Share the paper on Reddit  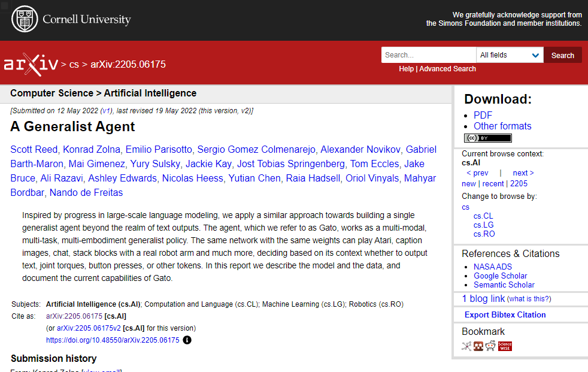click(x=490, y=346)
